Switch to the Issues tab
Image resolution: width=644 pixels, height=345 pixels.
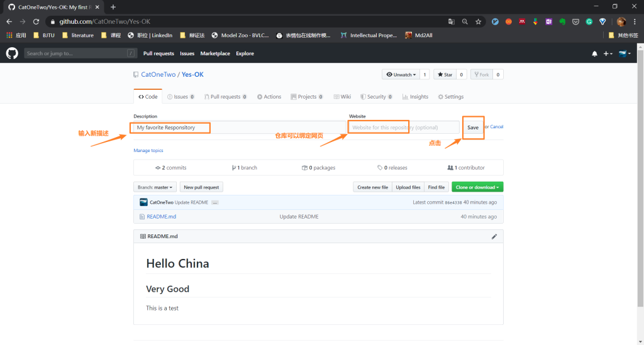pos(180,97)
